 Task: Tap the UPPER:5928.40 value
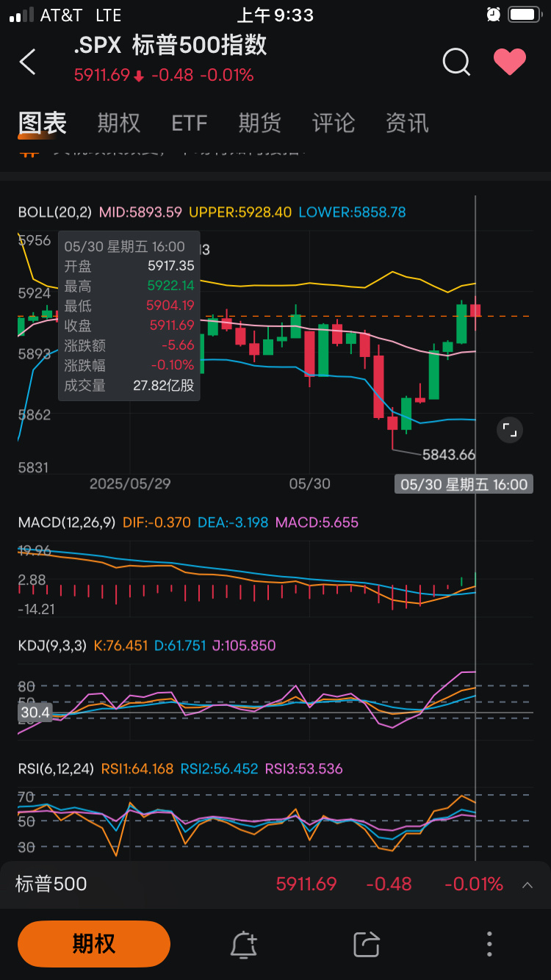coord(240,212)
